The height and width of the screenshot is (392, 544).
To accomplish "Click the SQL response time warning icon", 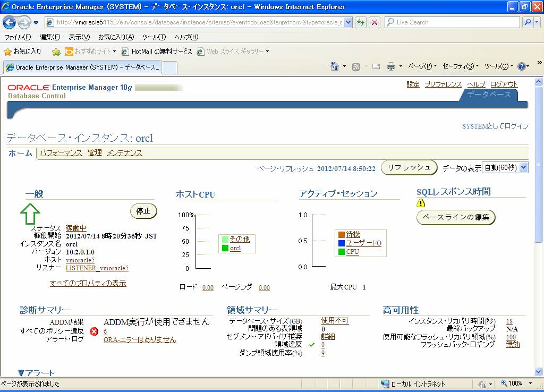I will click(421, 203).
